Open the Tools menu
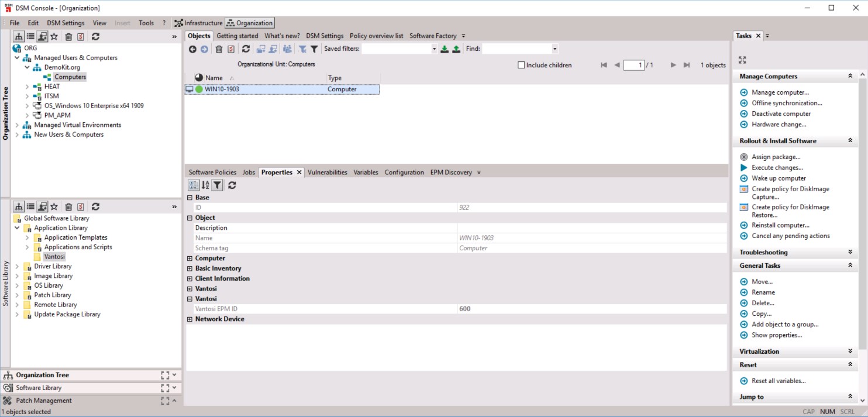Screen dimensions: 868x417 coord(146,23)
